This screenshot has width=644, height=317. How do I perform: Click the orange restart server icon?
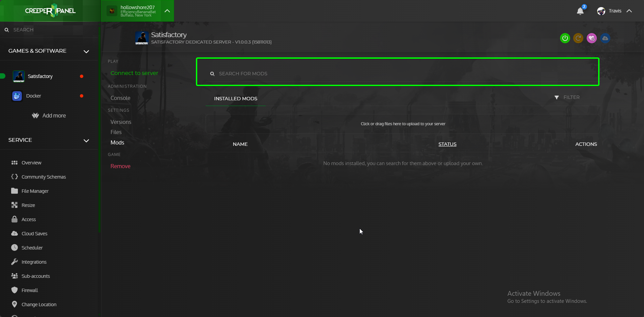tap(578, 38)
